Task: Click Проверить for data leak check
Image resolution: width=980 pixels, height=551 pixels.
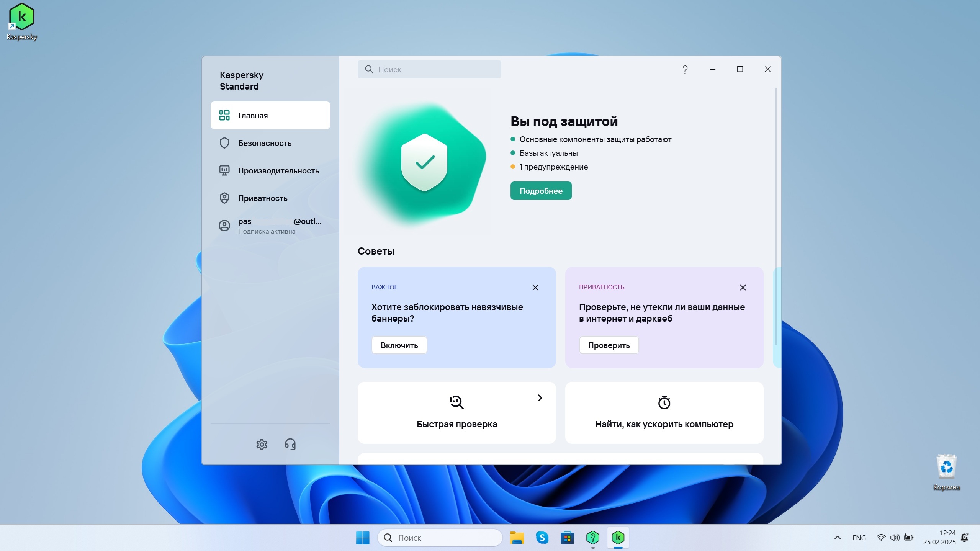Action: click(x=608, y=345)
